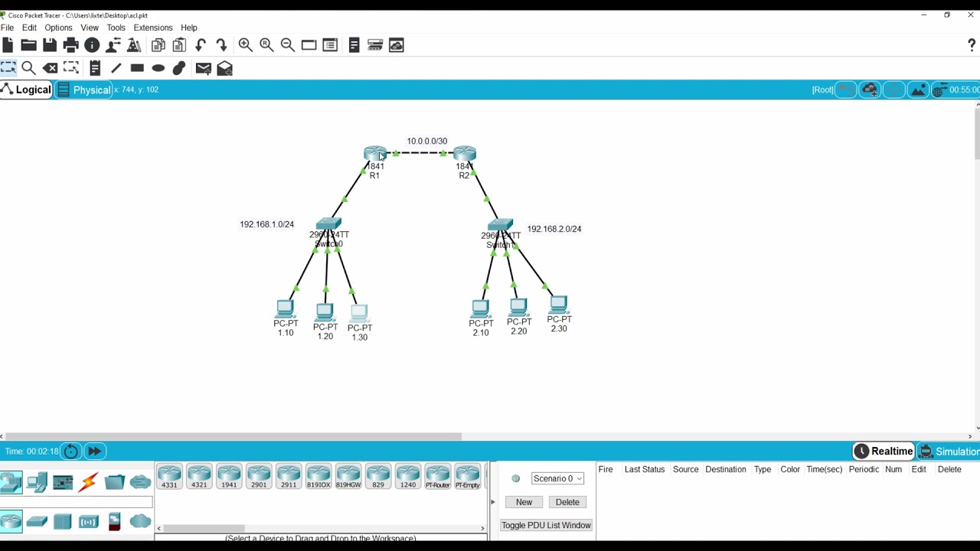
Task: Select PC 1.10 in workspace
Action: [x=285, y=308]
